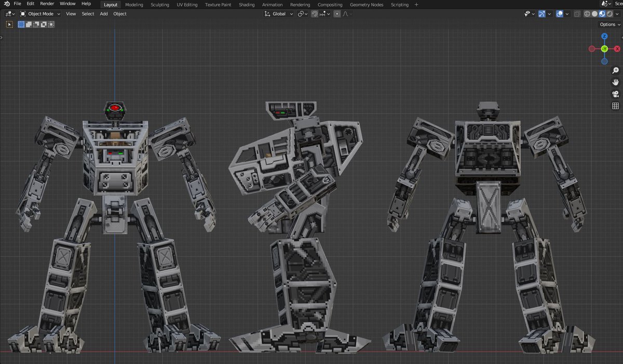Toggle the viewport overlays button
The width and height of the screenshot is (623, 364).
pyautogui.click(x=560, y=14)
